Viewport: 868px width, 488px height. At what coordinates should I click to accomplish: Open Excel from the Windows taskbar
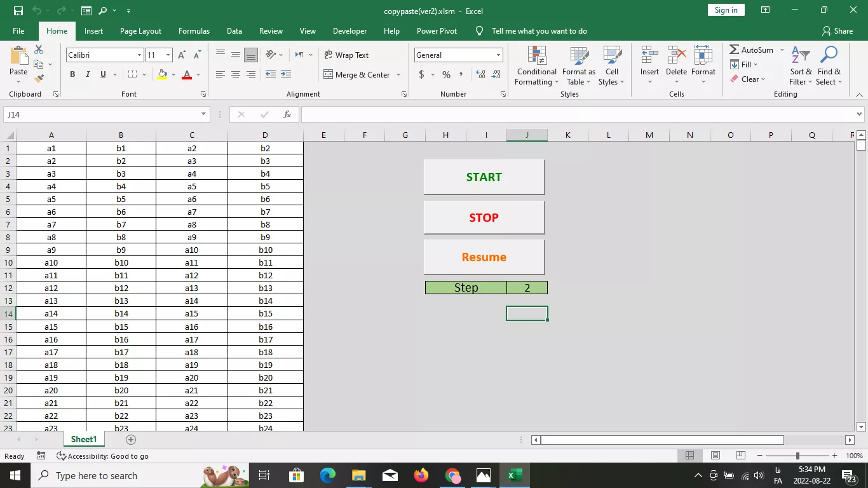tap(514, 475)
